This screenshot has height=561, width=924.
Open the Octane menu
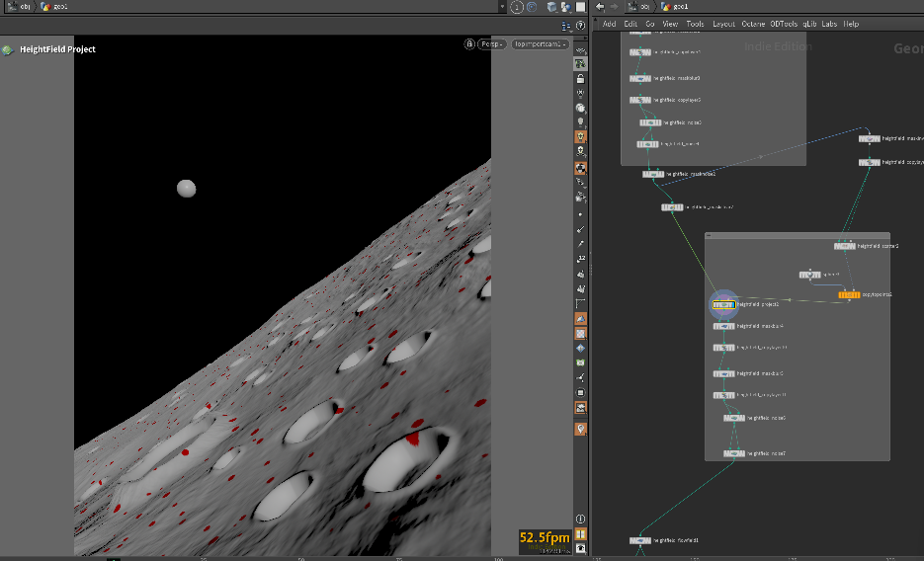click(x=752, y=24)
